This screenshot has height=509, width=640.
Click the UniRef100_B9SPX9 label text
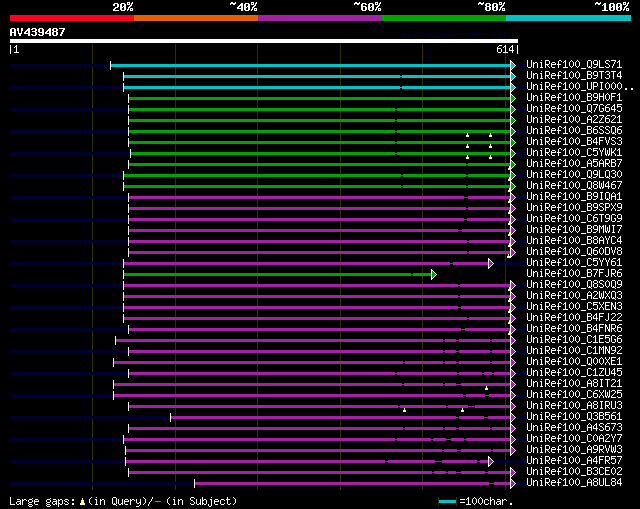[574, 208]
